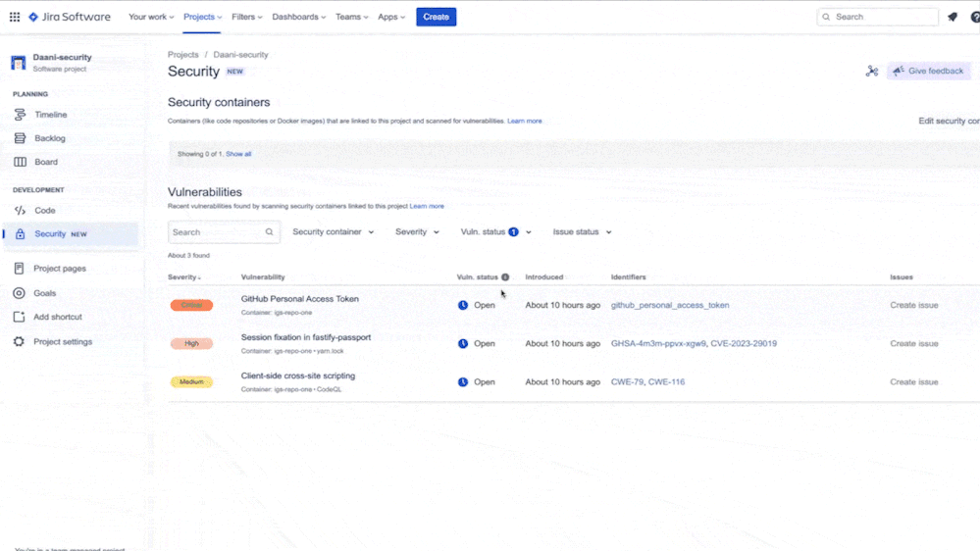Click the Board sidebar icon
The height and width of the screenshot is (551, 980).
pyautogui.click(x=20, y=162)
